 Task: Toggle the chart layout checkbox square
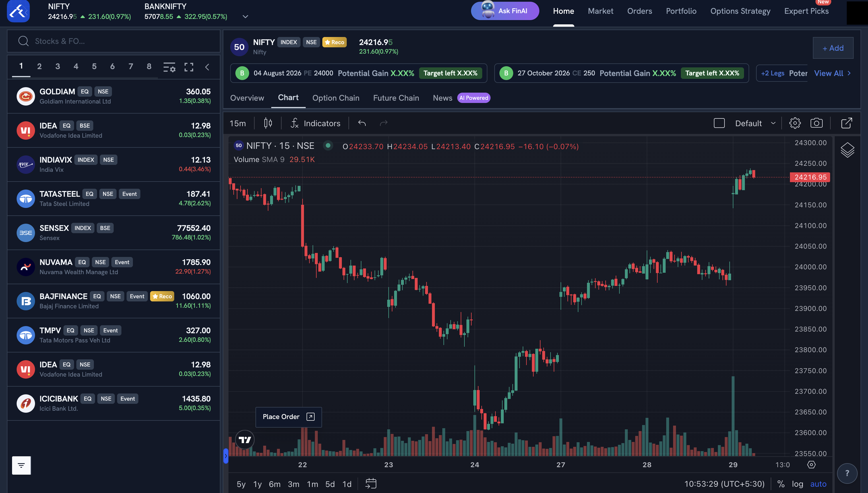click(719, 123)
